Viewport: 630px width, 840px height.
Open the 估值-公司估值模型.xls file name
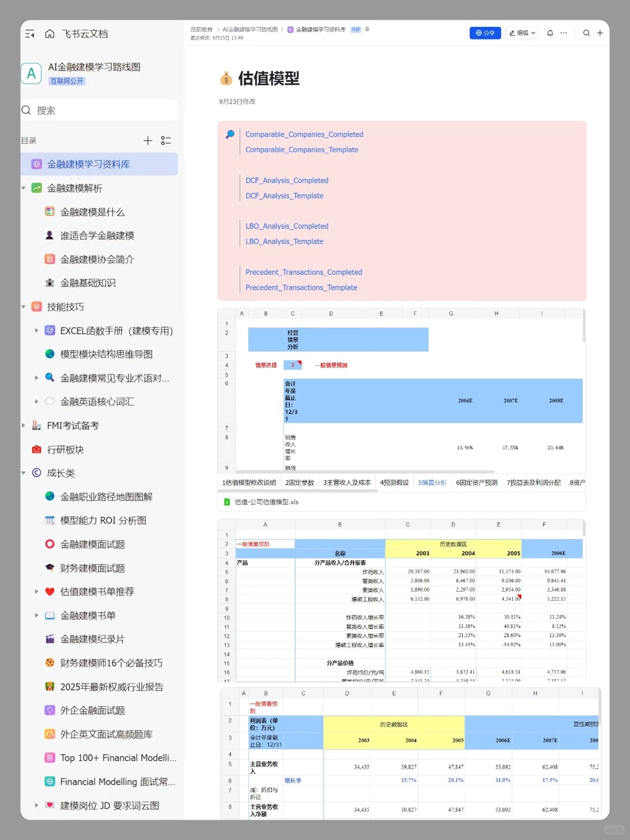[267, 502]
